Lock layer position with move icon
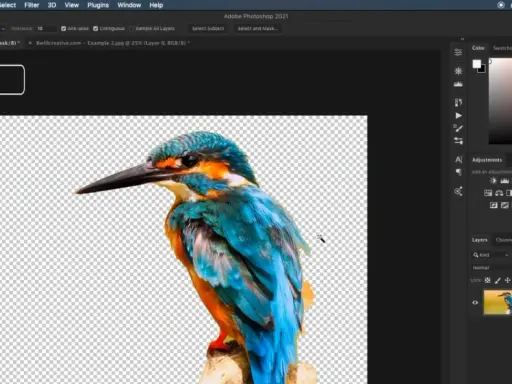Screen dimensions: 512x384 click(x=507, y=280)
